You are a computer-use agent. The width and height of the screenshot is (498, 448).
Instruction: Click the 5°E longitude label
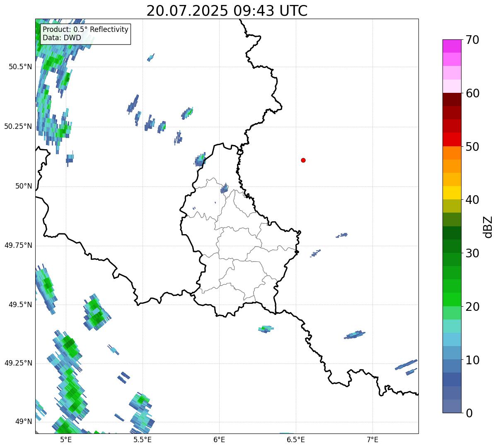pos(66,439)
